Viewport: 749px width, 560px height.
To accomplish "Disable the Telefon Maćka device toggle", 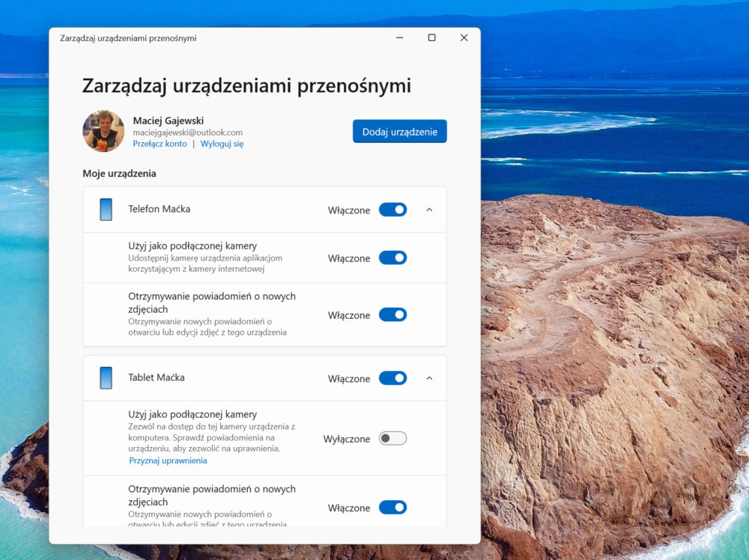I will [x=392, y=210].
